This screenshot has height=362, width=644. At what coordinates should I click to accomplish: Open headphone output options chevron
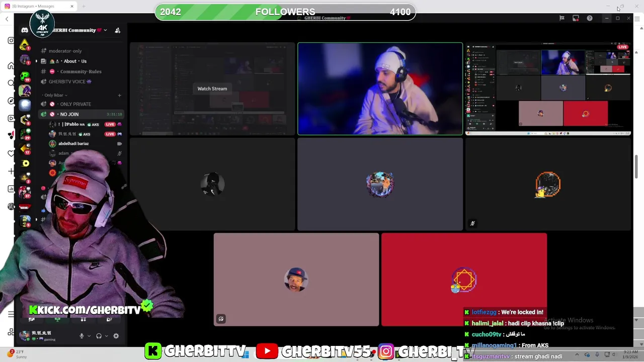pos(106,336)
